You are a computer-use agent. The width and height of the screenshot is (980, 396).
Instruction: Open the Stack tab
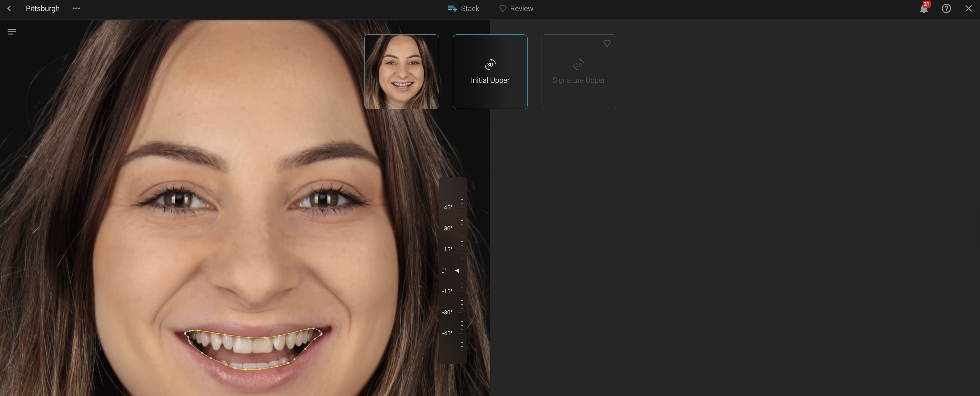(463, 8)
